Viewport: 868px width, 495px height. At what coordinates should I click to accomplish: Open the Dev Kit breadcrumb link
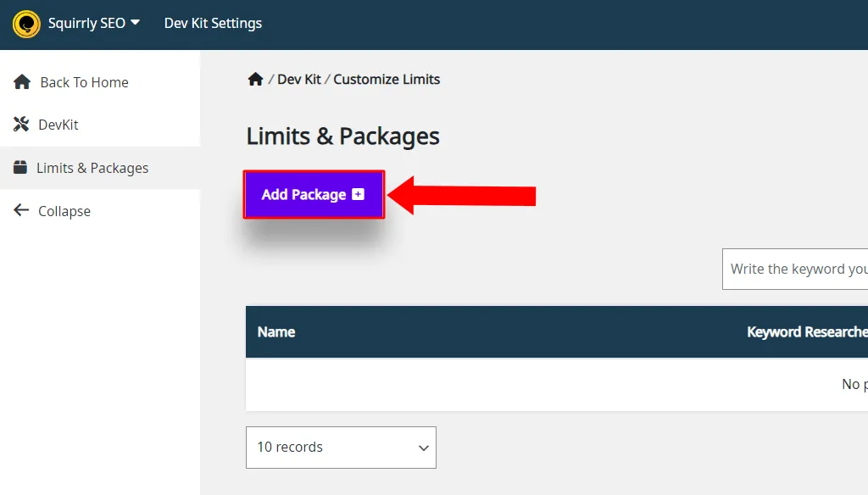[299, 79]
